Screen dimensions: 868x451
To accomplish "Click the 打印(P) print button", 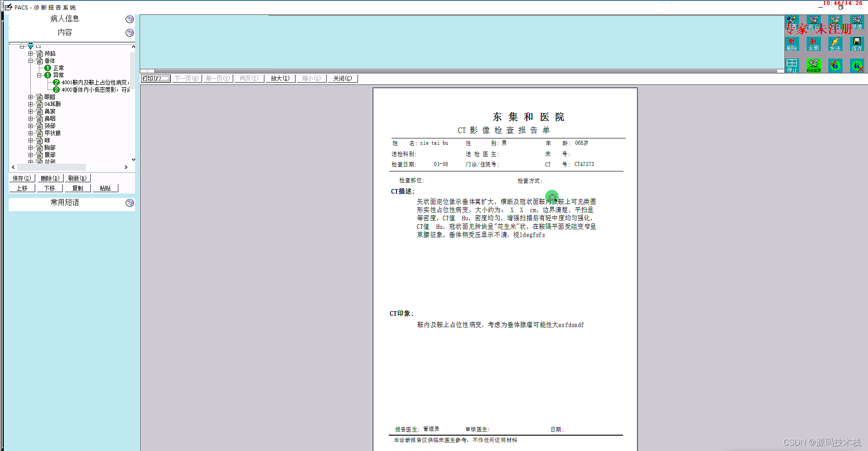I will pyautogui.click(x=156, y=78).
